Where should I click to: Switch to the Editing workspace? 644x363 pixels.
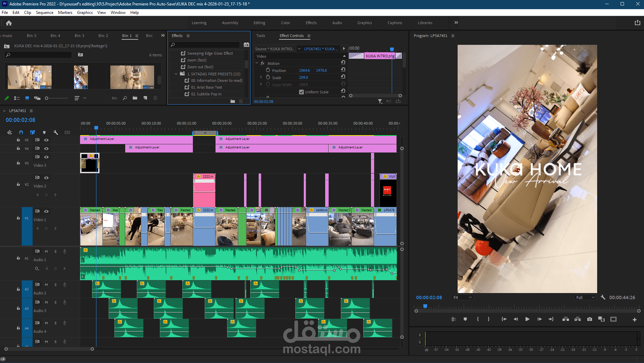pos(259,23)
